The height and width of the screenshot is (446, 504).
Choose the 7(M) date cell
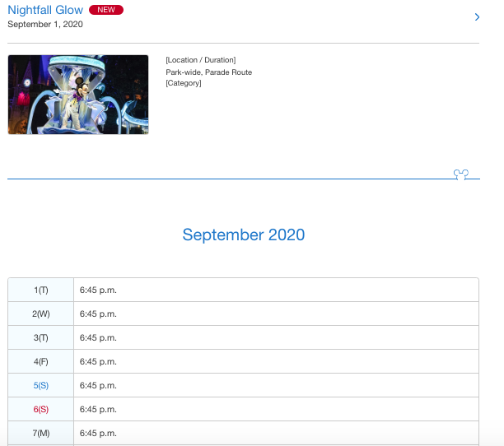41,433
